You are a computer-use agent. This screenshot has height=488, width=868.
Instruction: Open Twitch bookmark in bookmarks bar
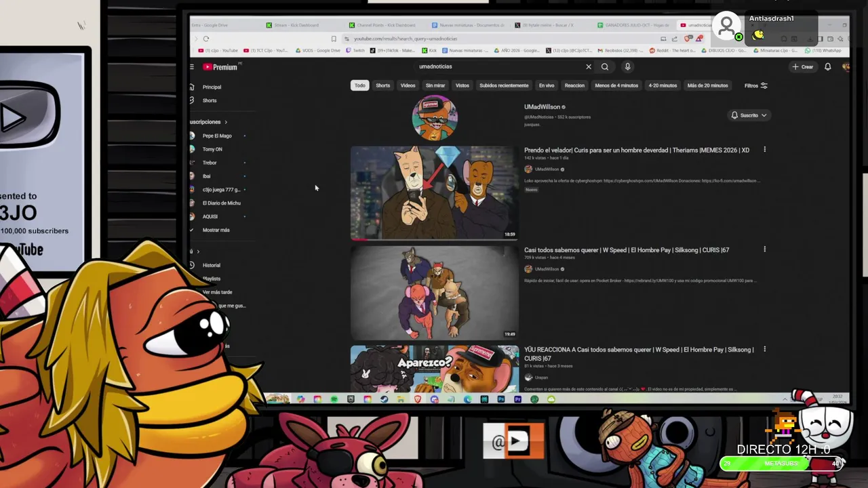[356, 50]
